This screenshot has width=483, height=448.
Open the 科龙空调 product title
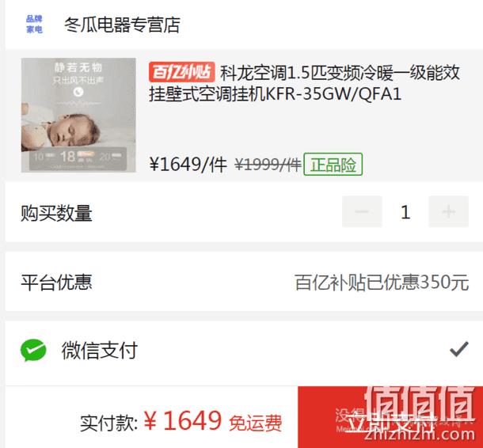pos(304,83)
